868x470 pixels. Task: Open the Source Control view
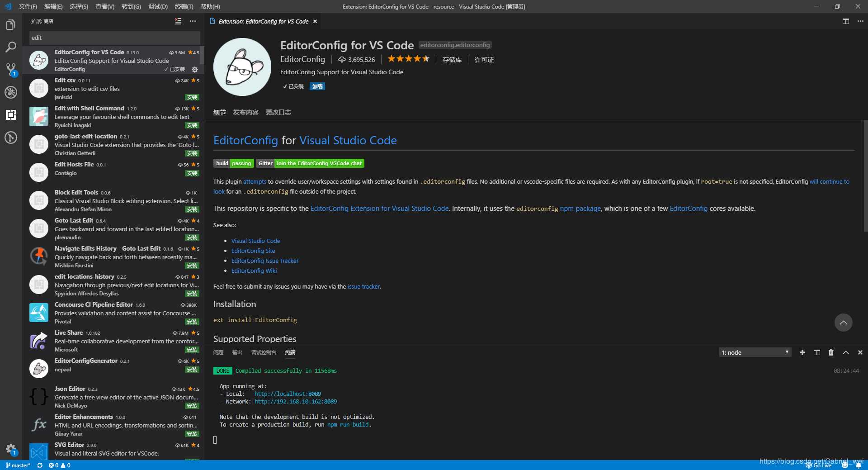(x=11, y=70)
